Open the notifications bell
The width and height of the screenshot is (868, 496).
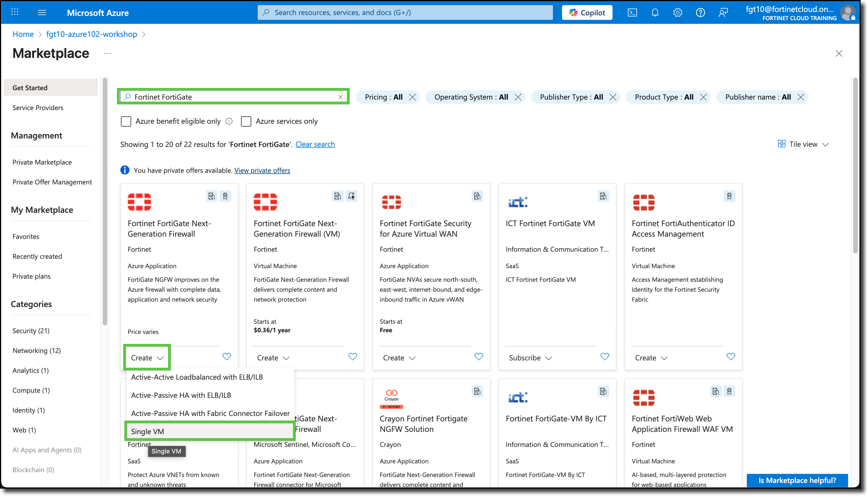[655, 12]
